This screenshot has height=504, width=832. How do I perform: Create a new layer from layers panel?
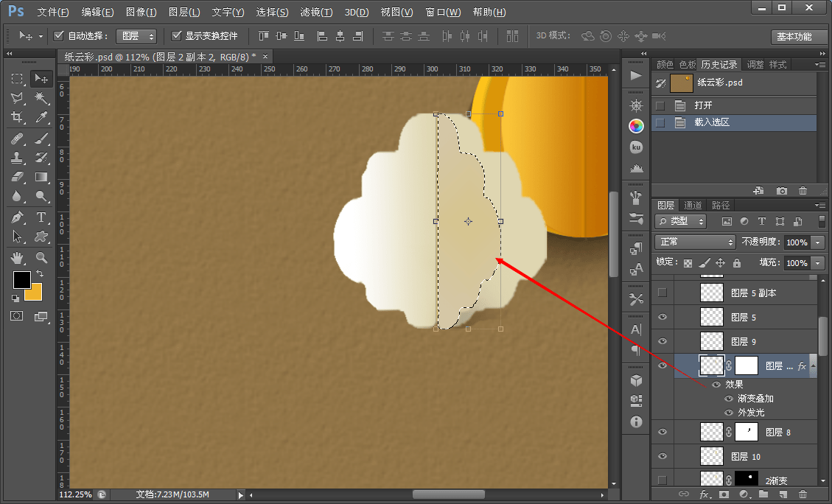[x=783, y=494]
